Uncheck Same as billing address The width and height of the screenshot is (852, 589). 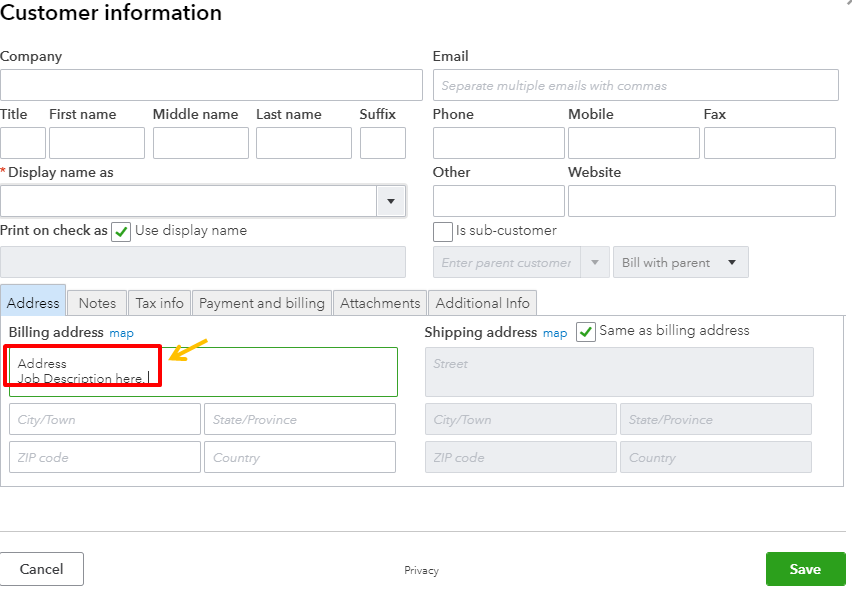pos(586,332)
